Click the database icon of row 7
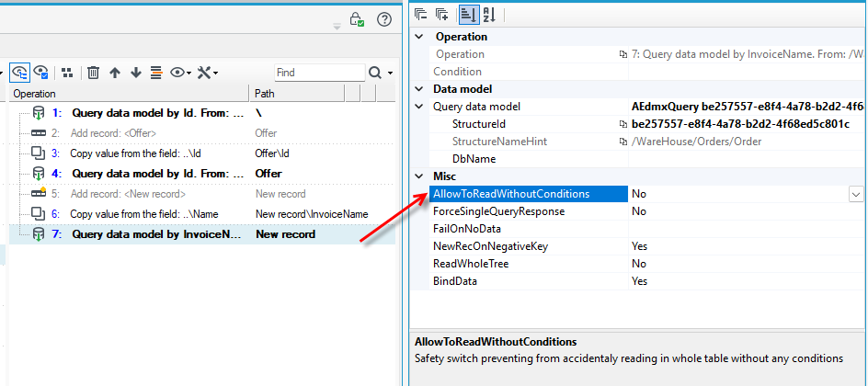 (x=39, y=234)
